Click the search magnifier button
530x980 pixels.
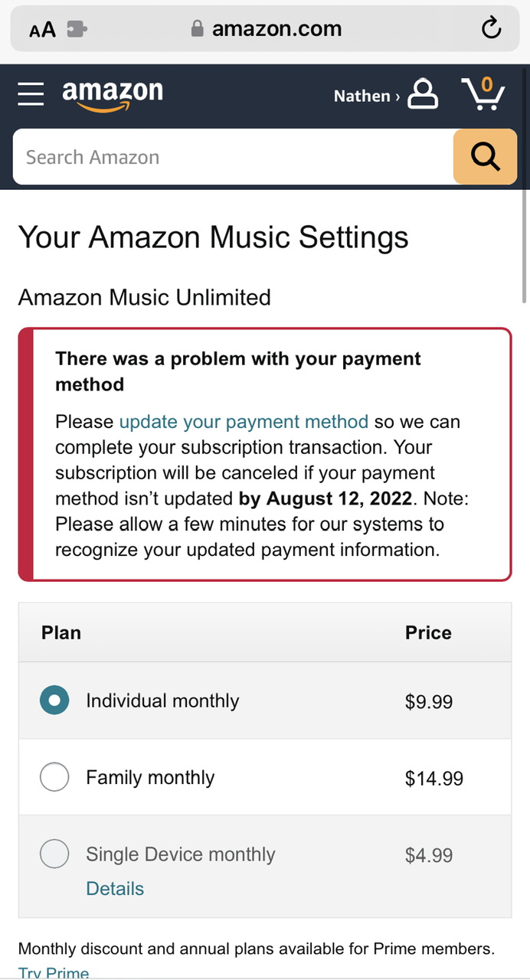(x=484, y=156)
